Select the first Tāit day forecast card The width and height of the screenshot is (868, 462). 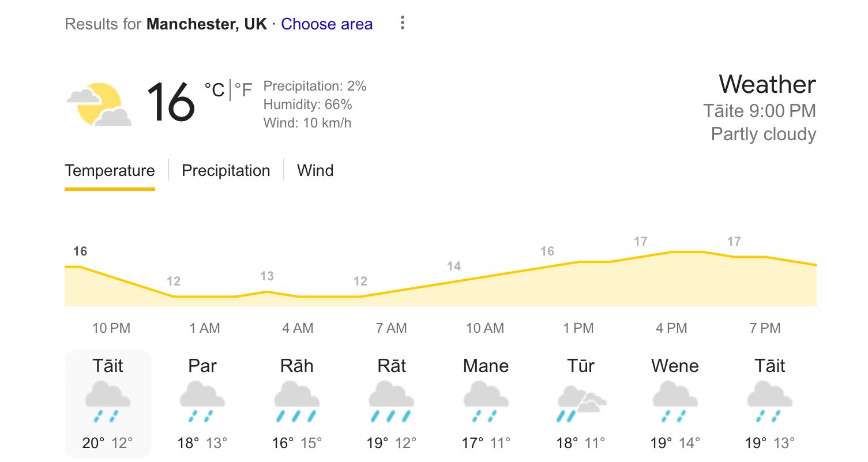pyautogui.click(x=108, y=403)
